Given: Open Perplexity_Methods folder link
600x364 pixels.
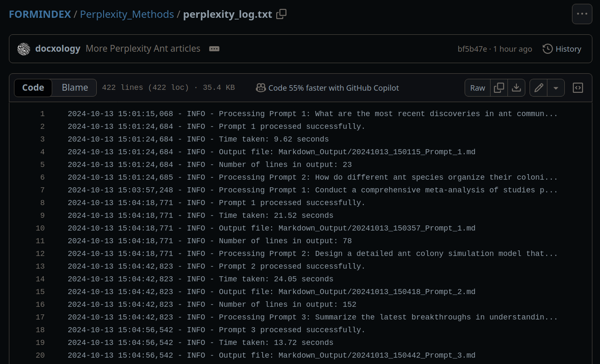Looking at the screenshot, I should (127, 14).
